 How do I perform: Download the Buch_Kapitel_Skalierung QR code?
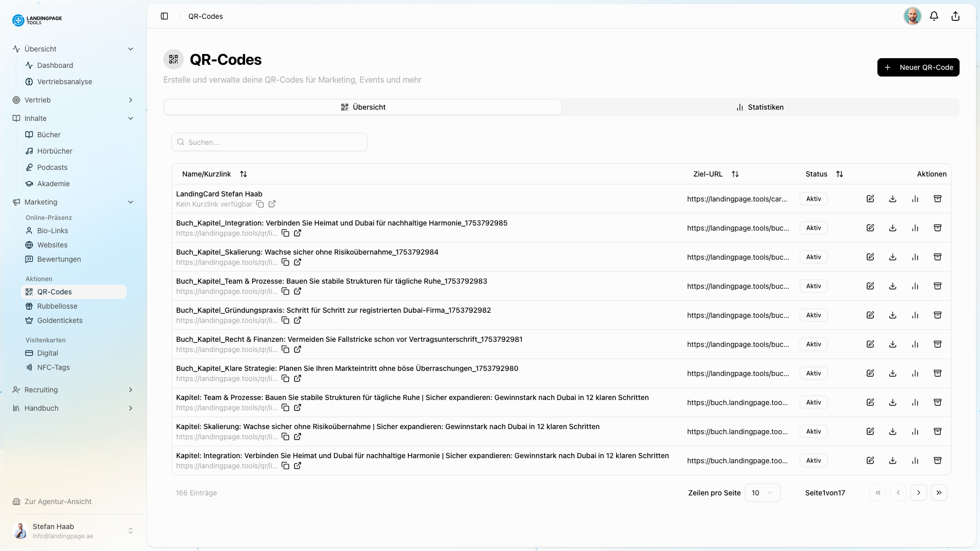[892, 257]
